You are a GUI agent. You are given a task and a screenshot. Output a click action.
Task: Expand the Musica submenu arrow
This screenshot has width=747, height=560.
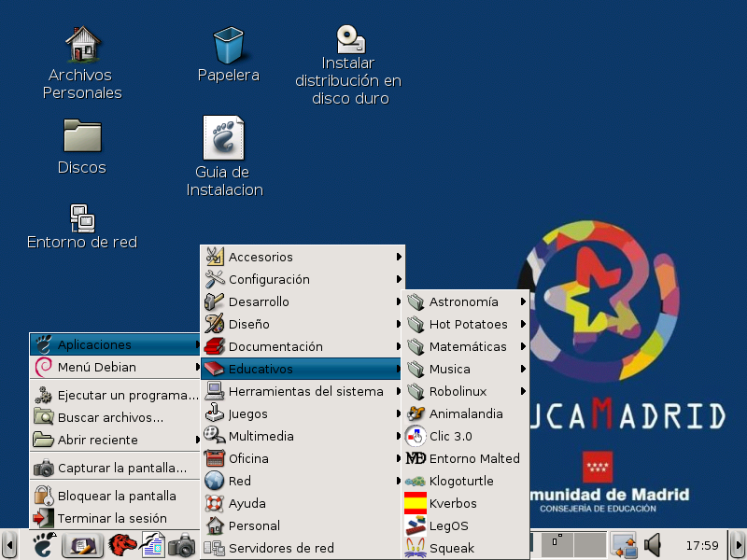click(x=523, y=369)
